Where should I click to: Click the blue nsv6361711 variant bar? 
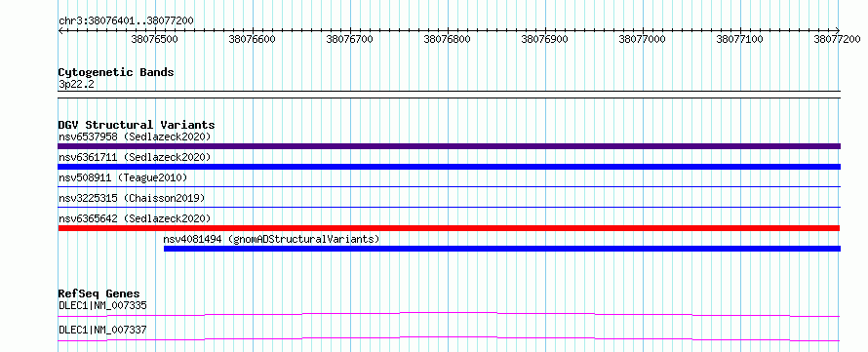449,167
